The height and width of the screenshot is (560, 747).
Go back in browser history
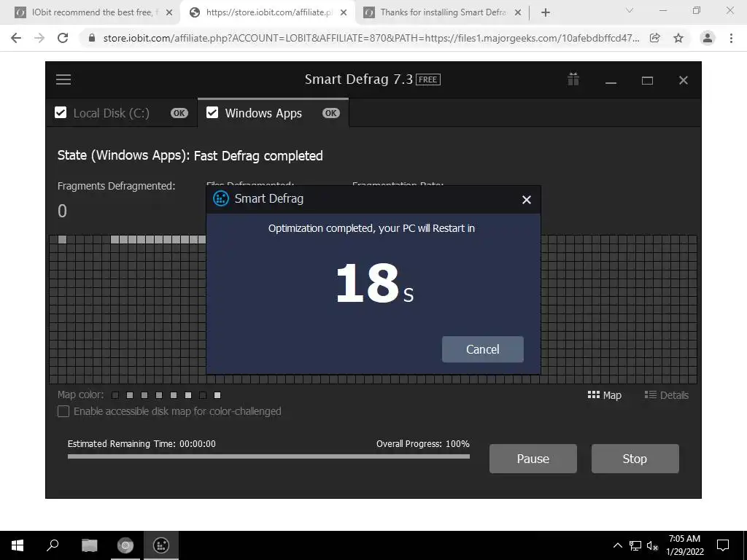[x=16, y=38]
